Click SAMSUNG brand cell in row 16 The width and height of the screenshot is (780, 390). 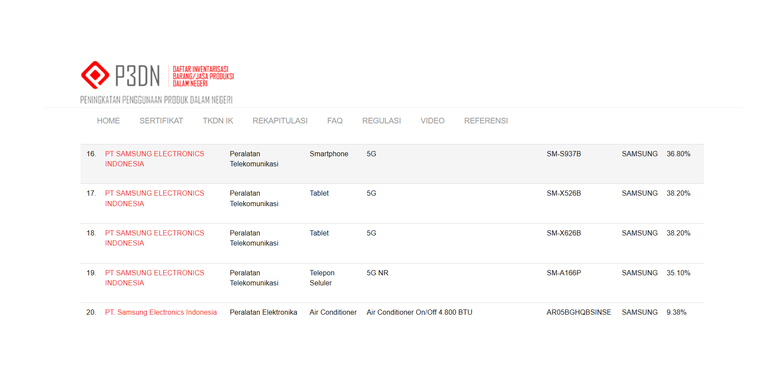(640, 154)
